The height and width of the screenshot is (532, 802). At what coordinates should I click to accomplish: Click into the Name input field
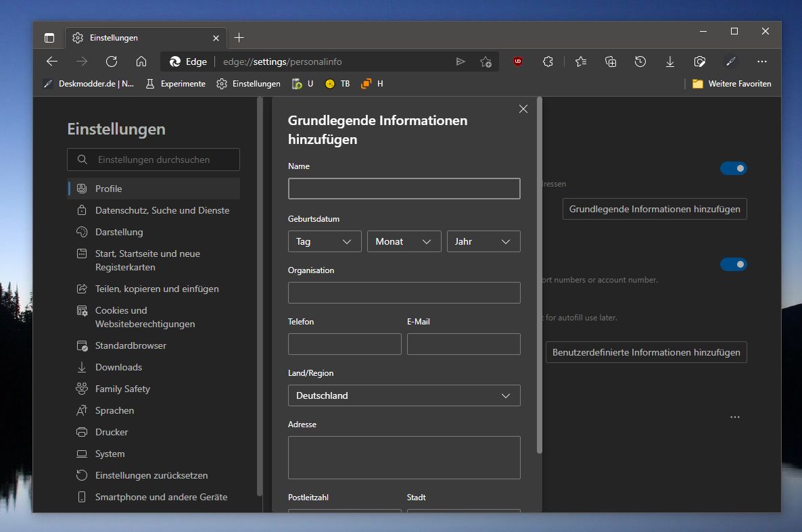[x=404, y=189]
